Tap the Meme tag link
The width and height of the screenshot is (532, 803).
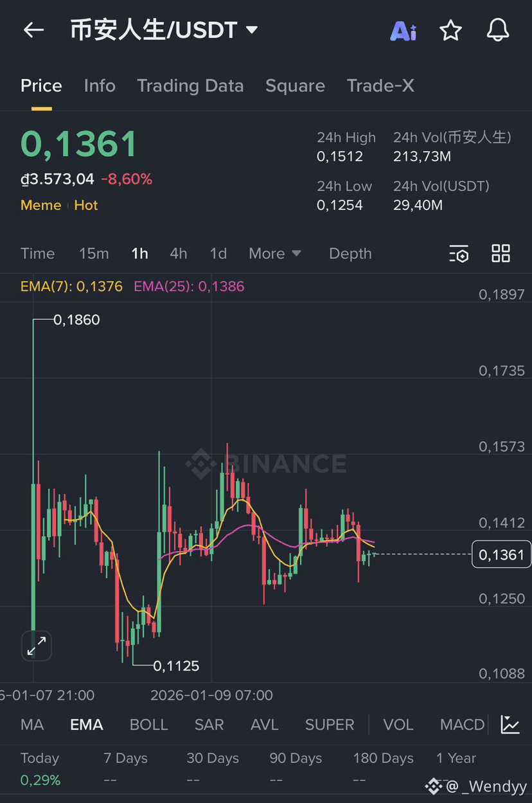[40, 206]
